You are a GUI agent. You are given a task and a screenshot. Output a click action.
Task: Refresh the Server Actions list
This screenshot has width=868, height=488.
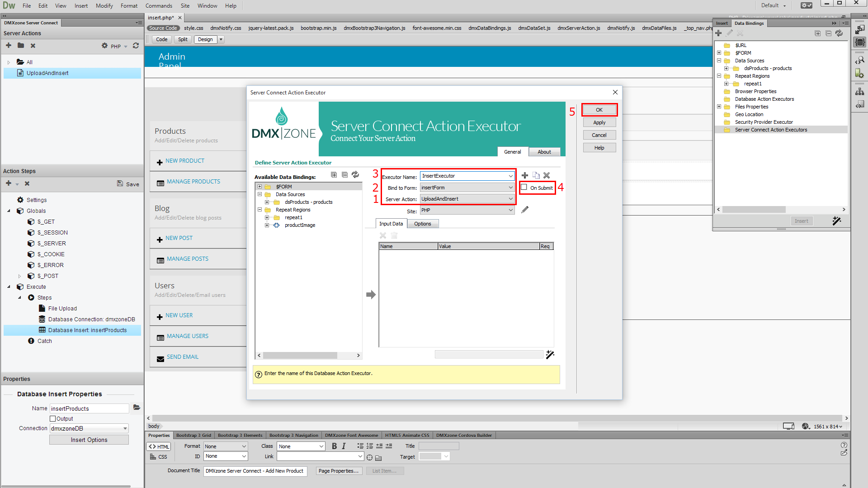(x=136, y=46)
